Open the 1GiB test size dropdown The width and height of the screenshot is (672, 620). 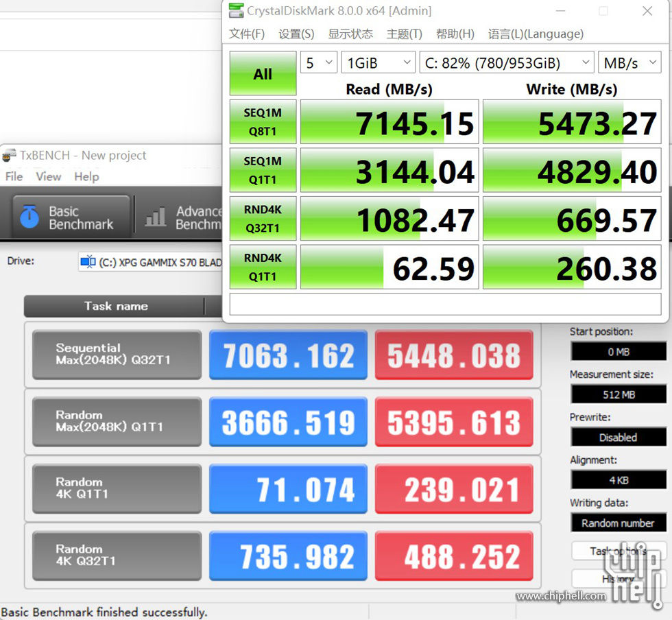[378, 62]
